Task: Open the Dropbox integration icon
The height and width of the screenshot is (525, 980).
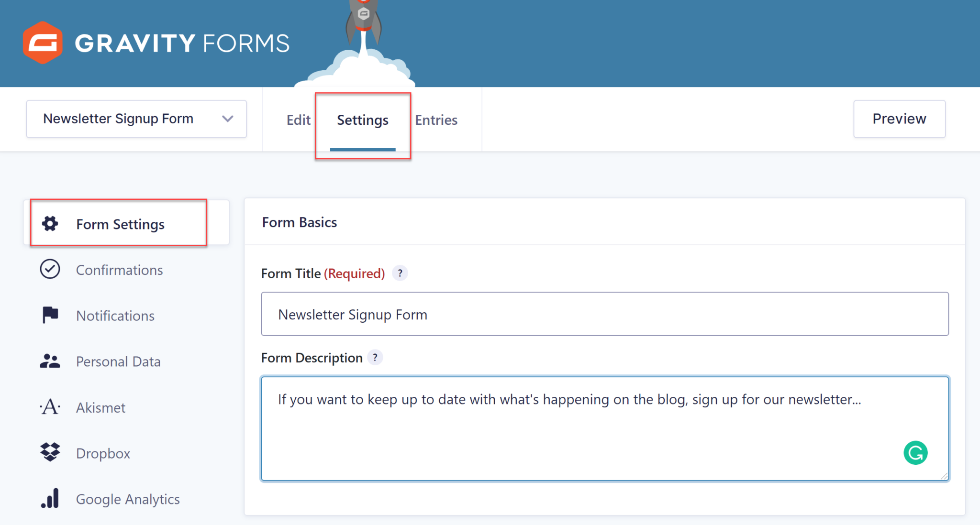Action: tap(50, 452)
